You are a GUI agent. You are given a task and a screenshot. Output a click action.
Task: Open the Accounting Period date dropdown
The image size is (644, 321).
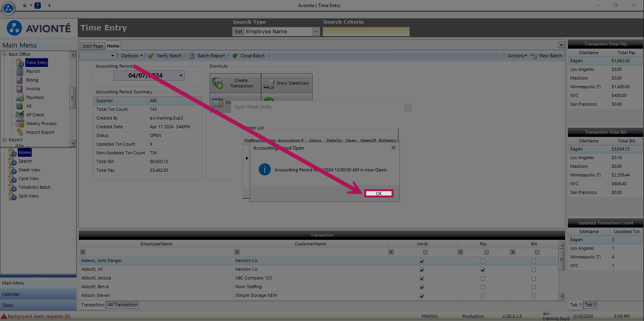point(181,76)
